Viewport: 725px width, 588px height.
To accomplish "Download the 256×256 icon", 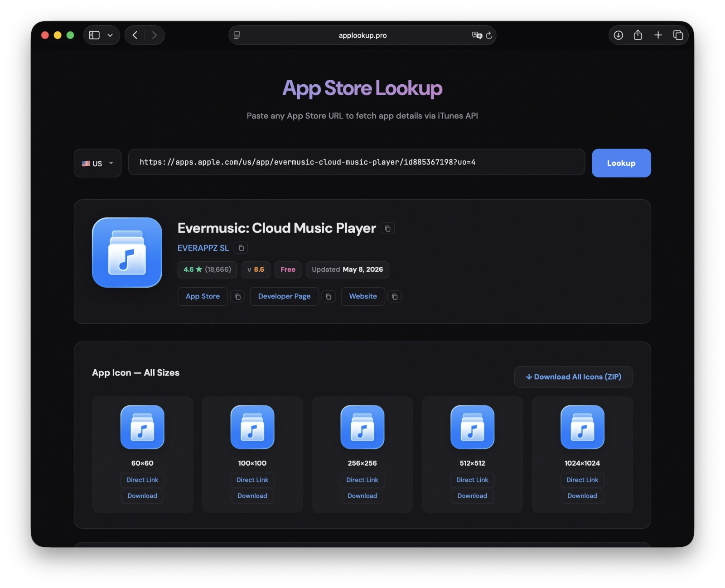I will pyautogui.click(x=362, y=496).
